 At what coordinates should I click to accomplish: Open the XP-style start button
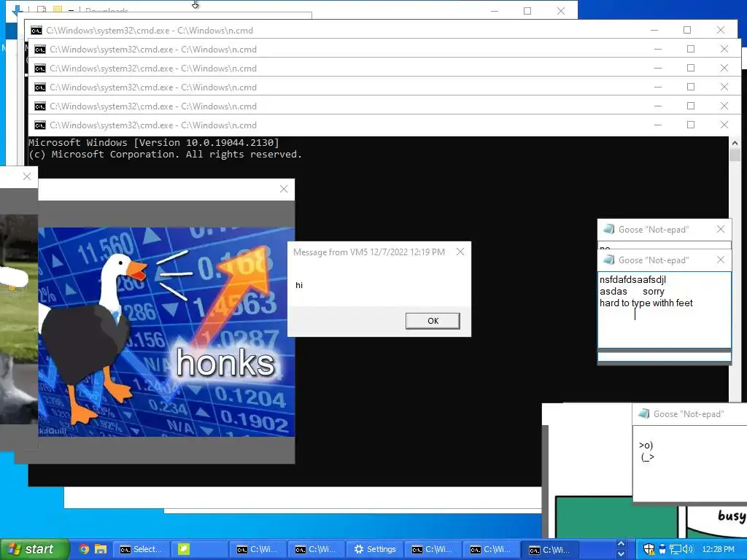34,549
